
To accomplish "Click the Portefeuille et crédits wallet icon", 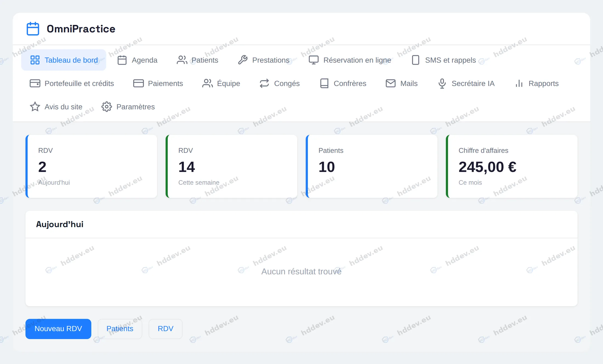I will [35, 83].
